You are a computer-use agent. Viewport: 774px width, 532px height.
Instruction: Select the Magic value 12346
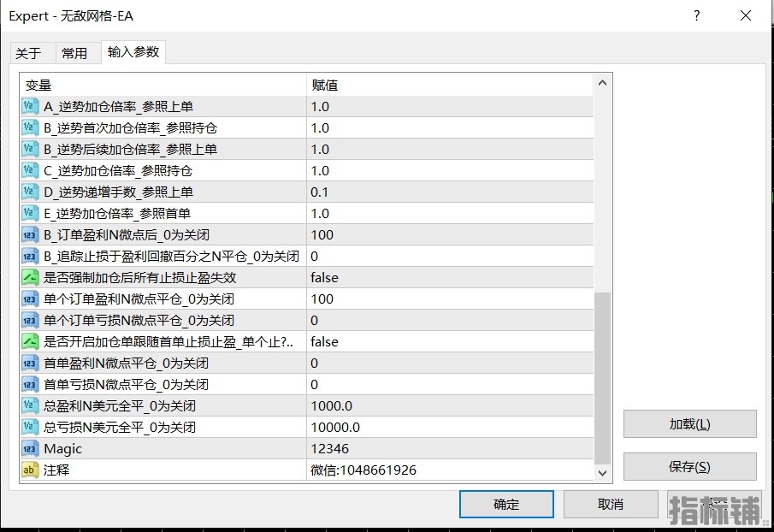330,449
